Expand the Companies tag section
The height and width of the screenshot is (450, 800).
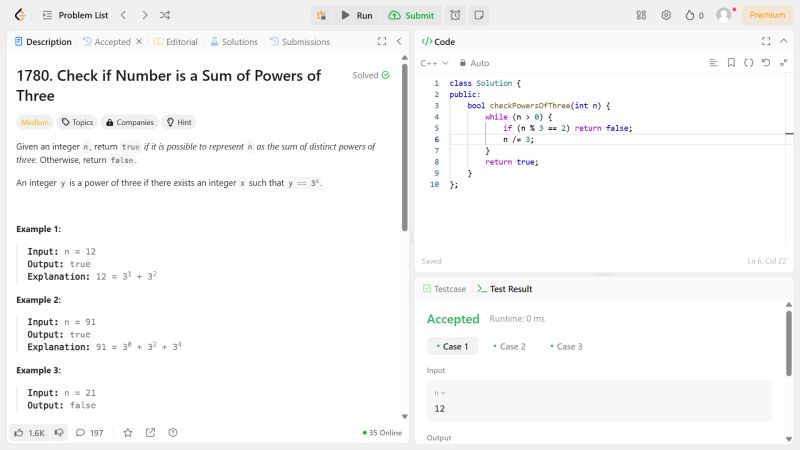[x=129, y=122]
